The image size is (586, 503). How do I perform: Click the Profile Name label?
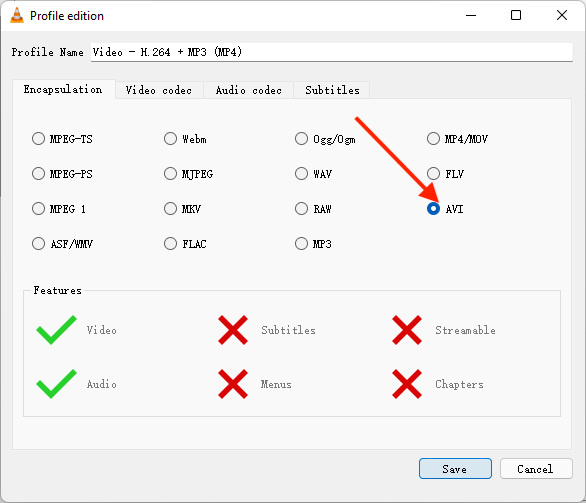(47, 52)
